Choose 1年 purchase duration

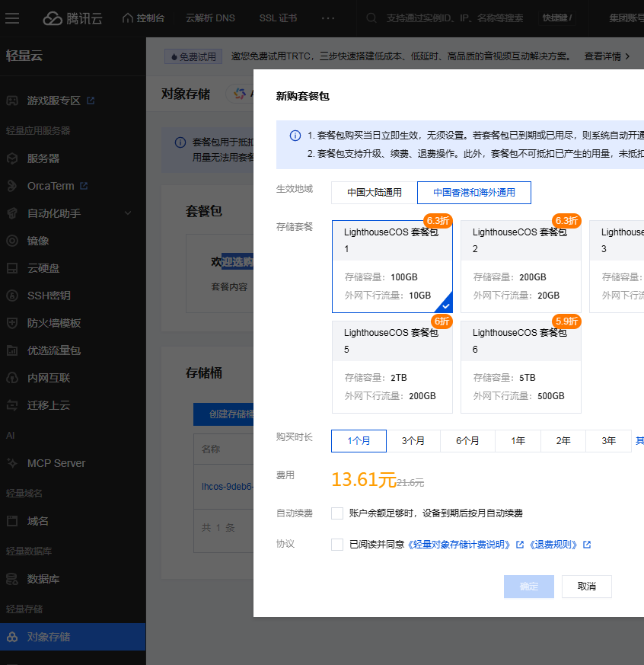tap(518, 441)
